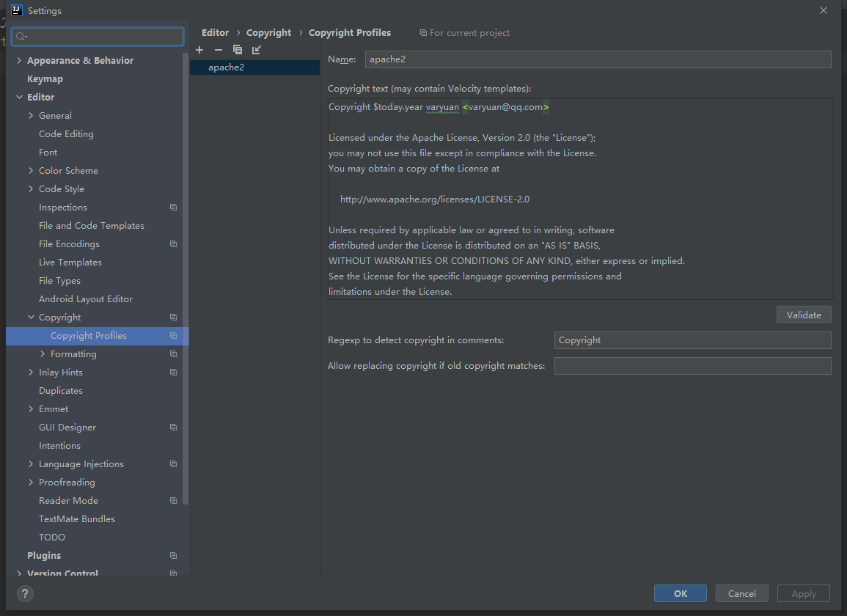Image resolution: width=847 pixels, height=616 pixels.
Task: Select Copyright Profiles in the tree
Action: coord(98,336)
